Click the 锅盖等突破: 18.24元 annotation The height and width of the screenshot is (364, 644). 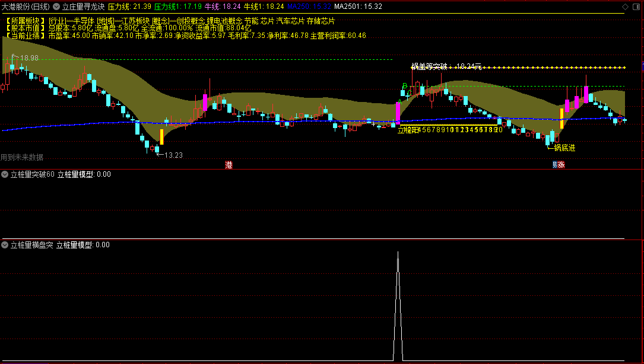(446, 66)
